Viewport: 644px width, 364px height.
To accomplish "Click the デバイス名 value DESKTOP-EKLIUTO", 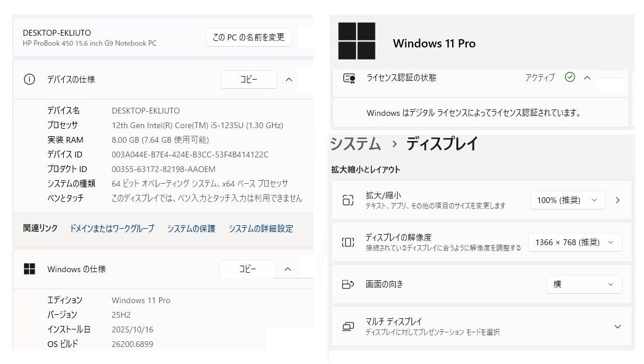I will (146, 111).
